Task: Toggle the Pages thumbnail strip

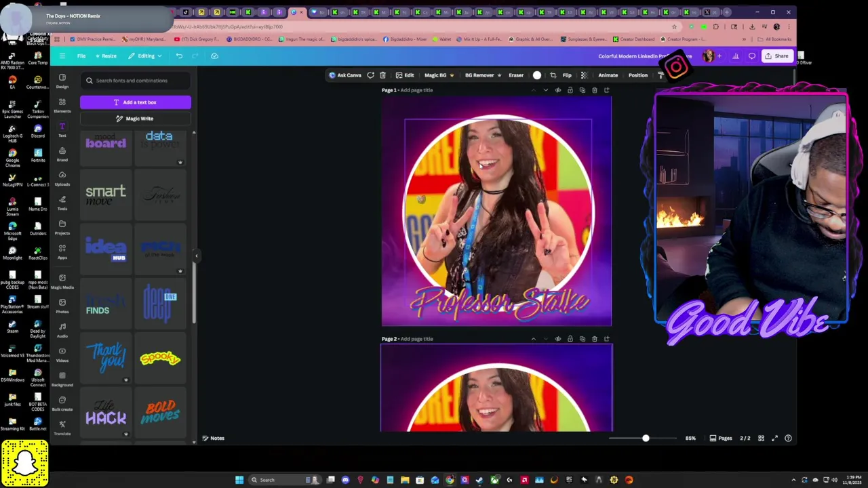Action: 721,439
